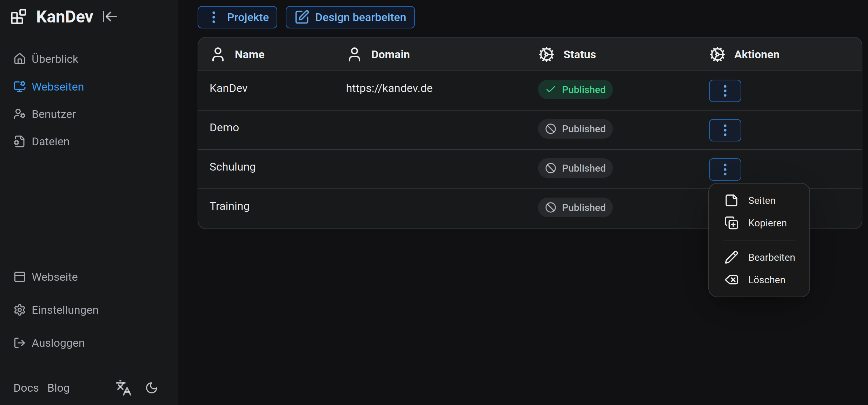Click the Dateien file icon in sidebar
This screenshot has height=405, width=868.
tap(19, 141)
